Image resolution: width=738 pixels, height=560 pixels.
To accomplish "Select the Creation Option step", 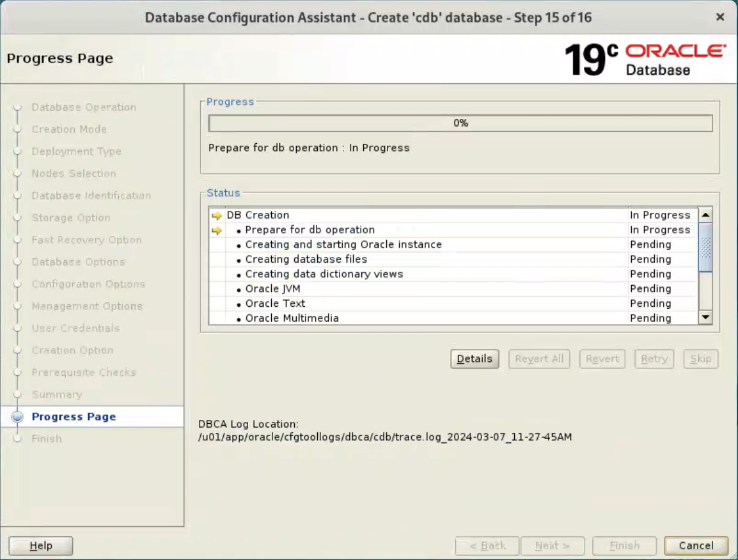I will (x=72, y=350).
